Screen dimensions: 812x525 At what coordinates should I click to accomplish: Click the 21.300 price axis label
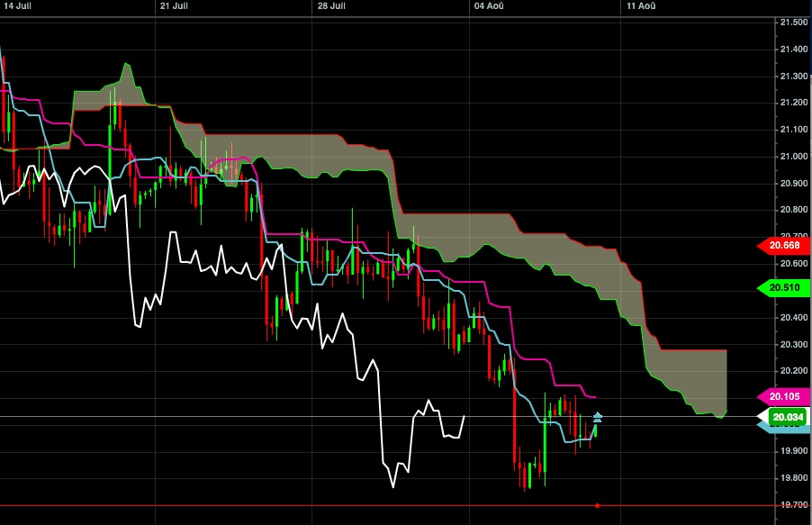[793, 76]
